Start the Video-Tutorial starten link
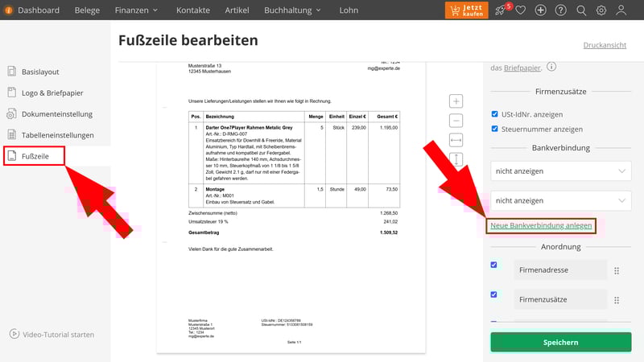Viewport: 644px width, 362px height. pos(58,335)
